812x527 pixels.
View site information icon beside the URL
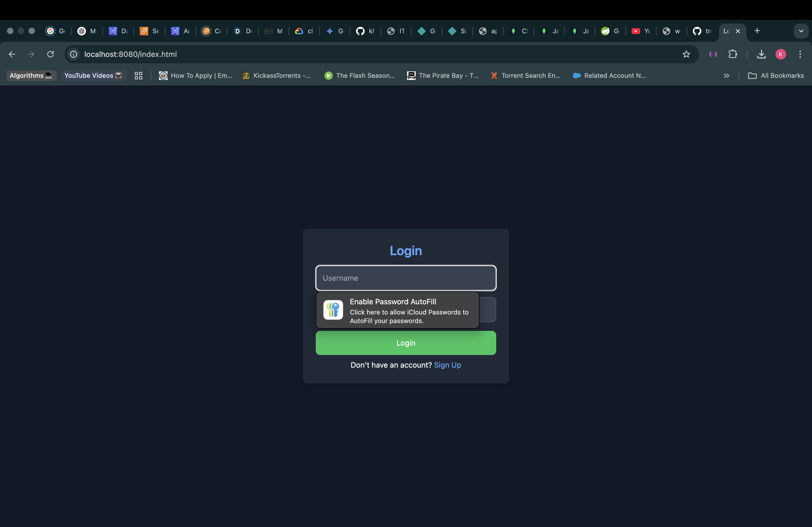74,54
